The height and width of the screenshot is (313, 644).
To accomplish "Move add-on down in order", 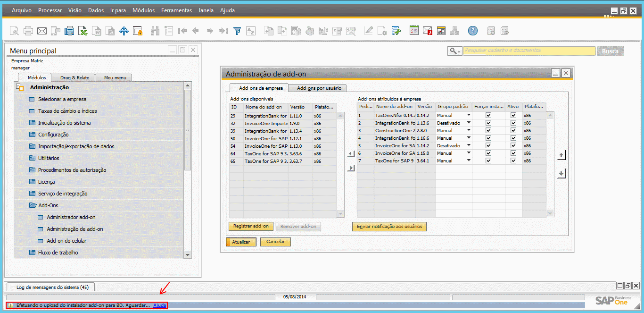I will [x=561, y=174].
